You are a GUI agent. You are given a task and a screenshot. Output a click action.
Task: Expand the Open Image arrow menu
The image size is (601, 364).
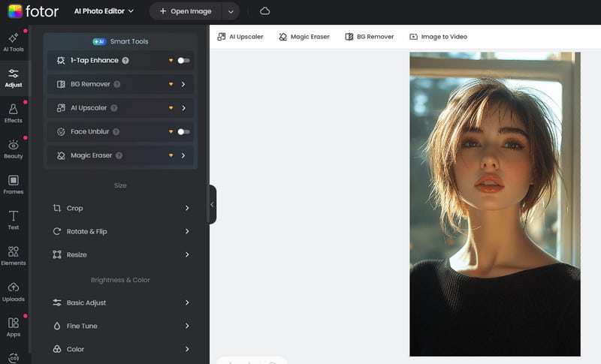[231, 11]
